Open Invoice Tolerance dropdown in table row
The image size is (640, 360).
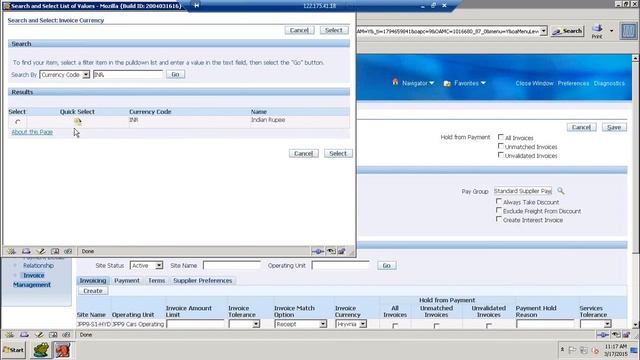[x=244, y=324]
